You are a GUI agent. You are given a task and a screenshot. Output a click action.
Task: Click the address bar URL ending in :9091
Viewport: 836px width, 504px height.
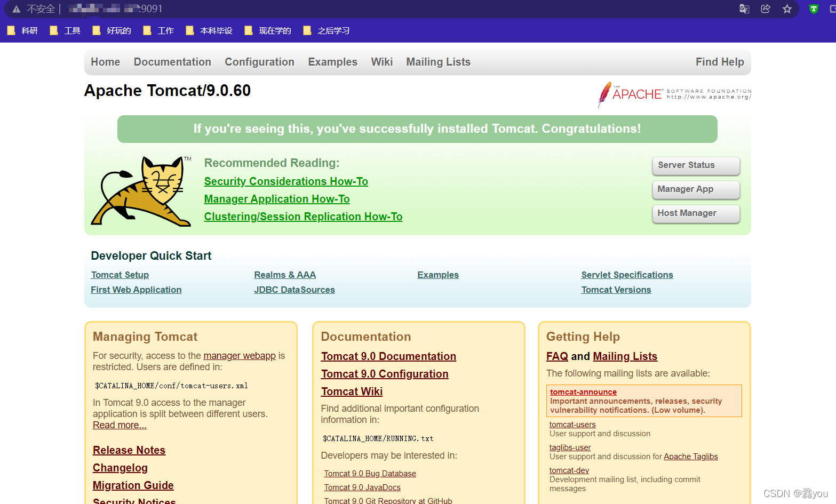(x=115, y=9)
